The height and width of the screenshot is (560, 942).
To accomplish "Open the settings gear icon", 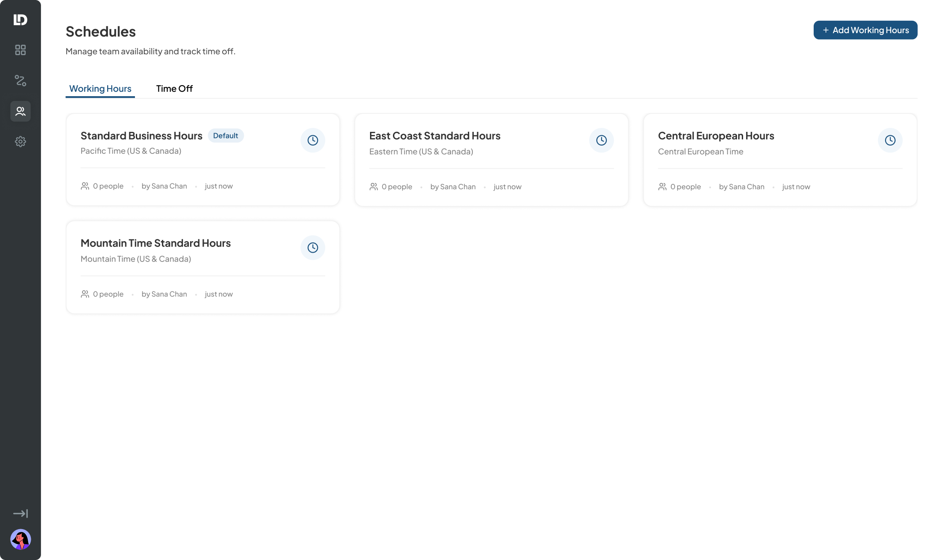I will [20, 142].
